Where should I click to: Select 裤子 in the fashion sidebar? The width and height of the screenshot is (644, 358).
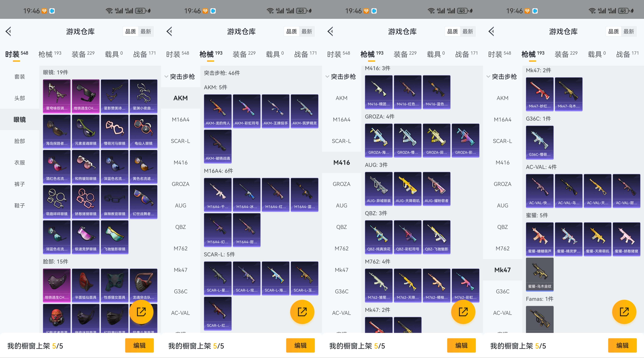(19, 184)
